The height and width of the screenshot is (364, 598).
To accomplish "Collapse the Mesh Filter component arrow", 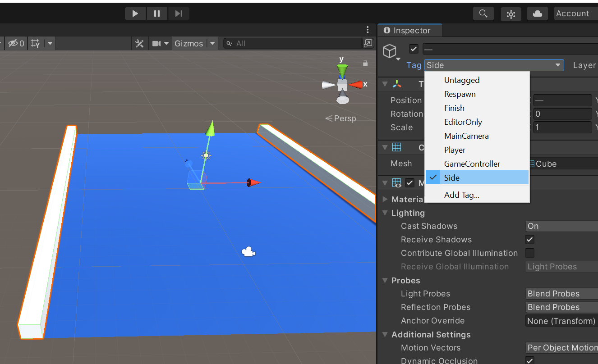I will click(x=385, y=147).
